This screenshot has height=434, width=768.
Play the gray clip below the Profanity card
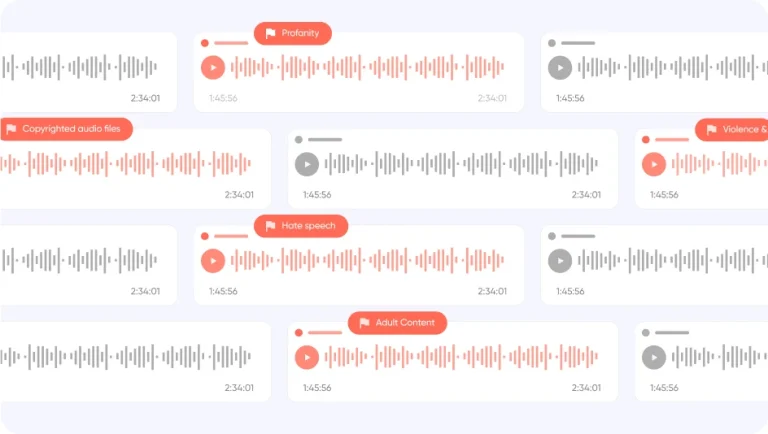pos(307,164)
